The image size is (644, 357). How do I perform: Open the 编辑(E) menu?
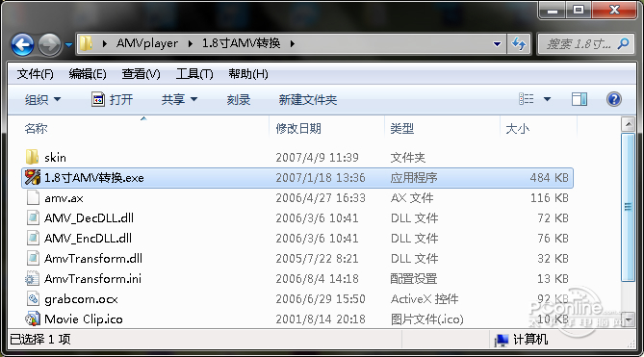88,74
